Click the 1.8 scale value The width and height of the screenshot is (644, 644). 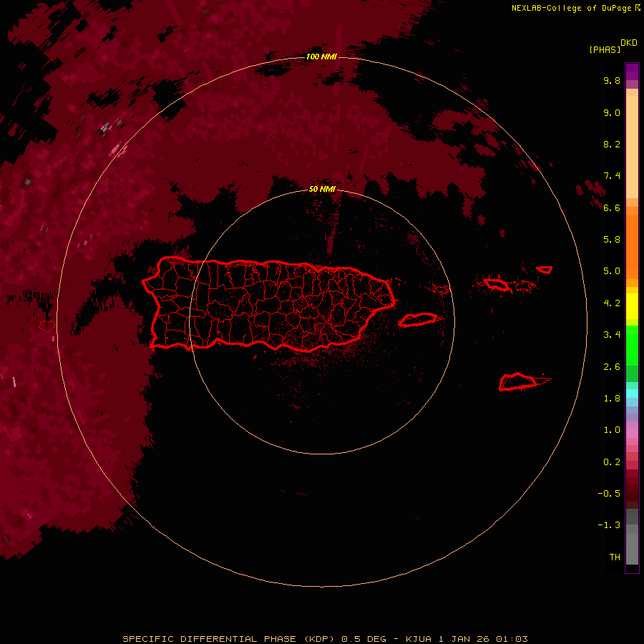tap(612, 399)
